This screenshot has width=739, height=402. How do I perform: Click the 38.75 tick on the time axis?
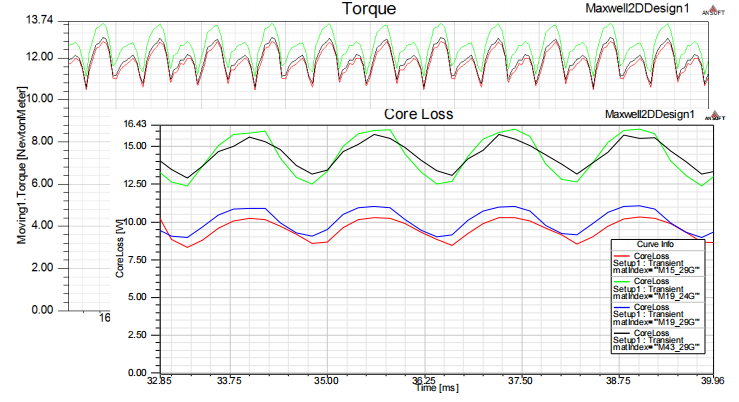pos(618,381)
